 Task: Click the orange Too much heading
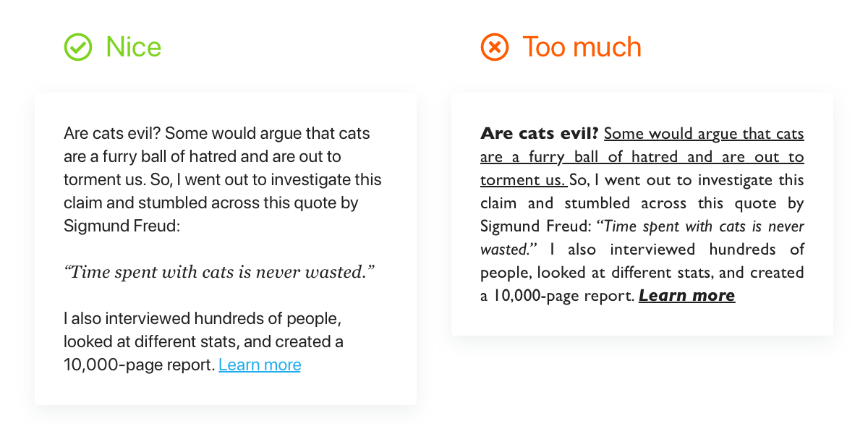(x=582, y=47)
